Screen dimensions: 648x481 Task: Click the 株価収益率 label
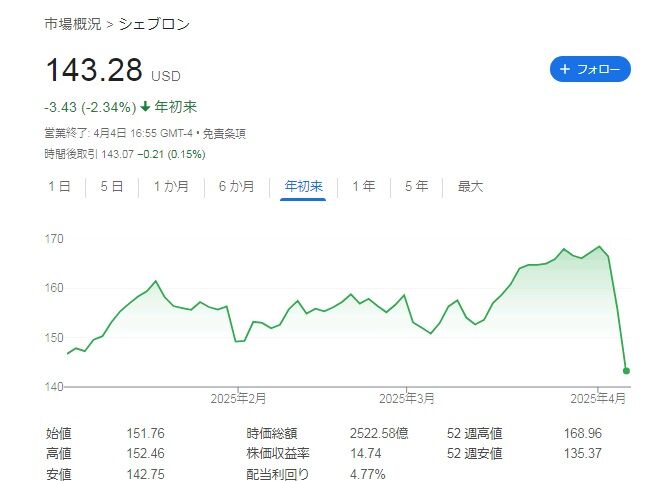click(x=278, y=453)
